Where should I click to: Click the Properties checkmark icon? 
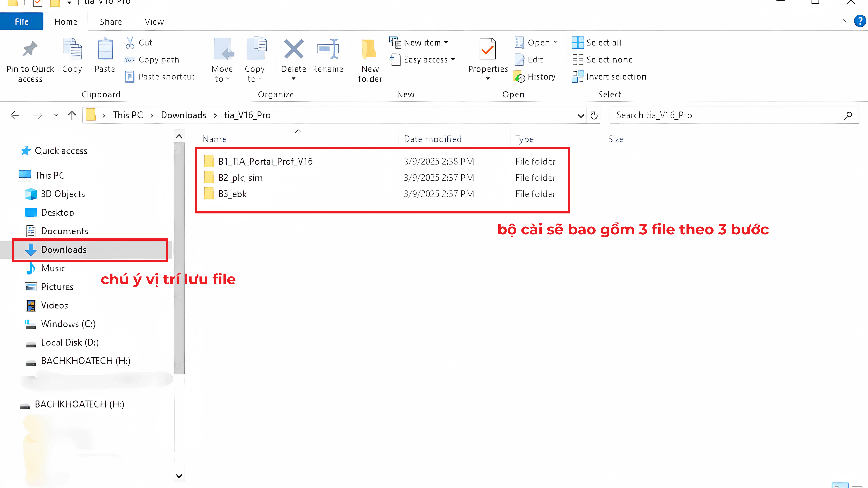pyautogui.click(x=488, y=49)
